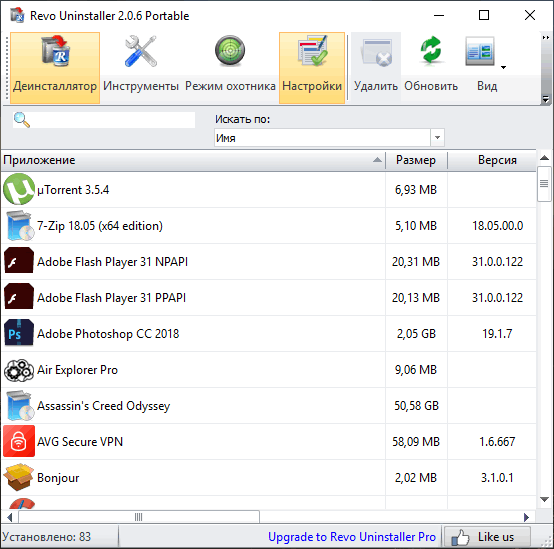Click the horizontal scrollbar thumb
The image size is (554, 549).
[x=139, y=517]
